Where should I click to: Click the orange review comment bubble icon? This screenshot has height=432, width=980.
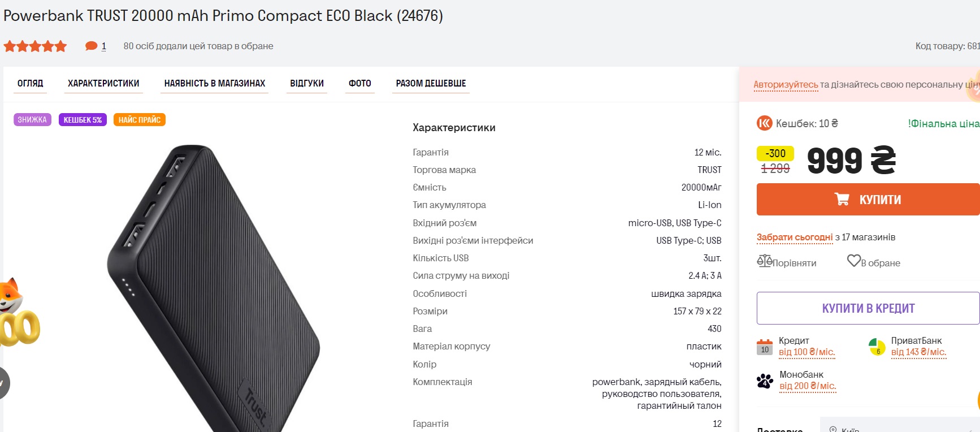pyautogui.click(x=91, y=46)
